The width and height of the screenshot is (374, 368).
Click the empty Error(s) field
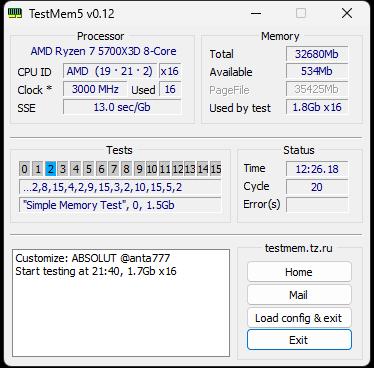pos(317,205)
